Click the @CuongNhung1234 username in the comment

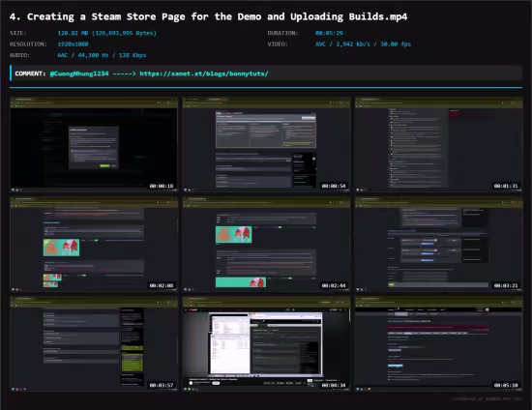point(79,73)
